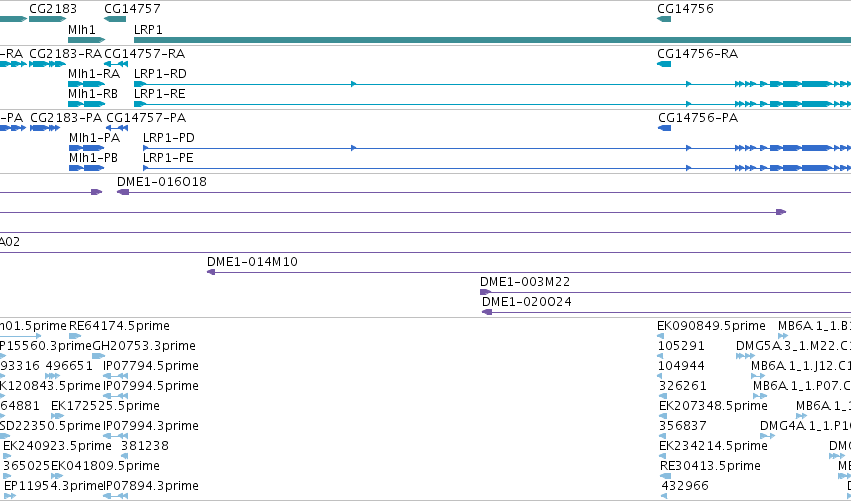851x501 pixels.
Task: Select the 496651 EST glyph
Action: [x=53, y=376]
